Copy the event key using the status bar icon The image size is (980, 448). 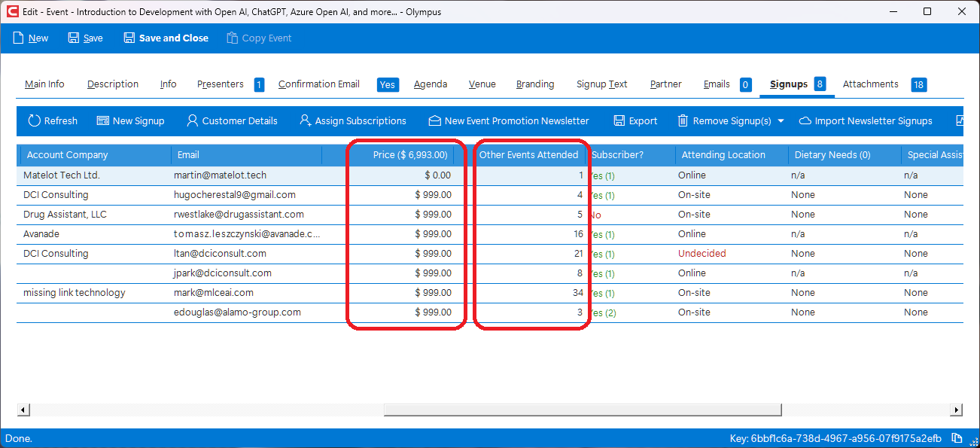click(957, 438)
